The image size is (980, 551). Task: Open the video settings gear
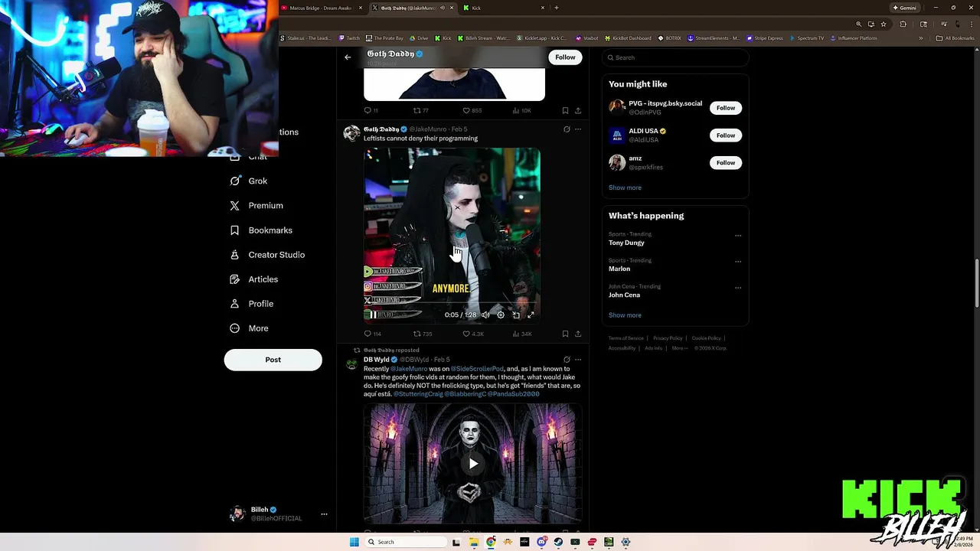tap(501, 315)
